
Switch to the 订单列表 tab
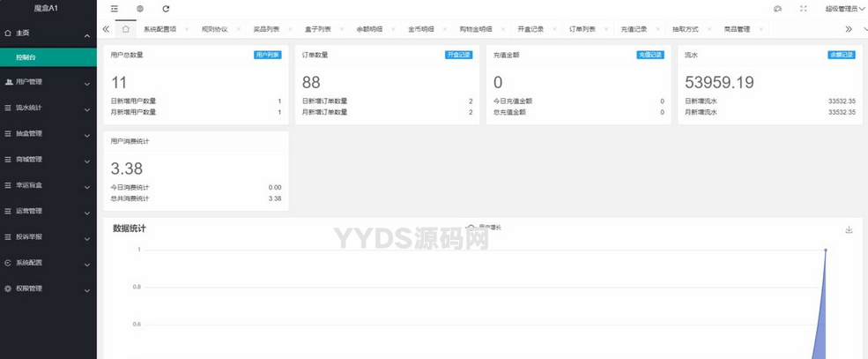(582, 29)
